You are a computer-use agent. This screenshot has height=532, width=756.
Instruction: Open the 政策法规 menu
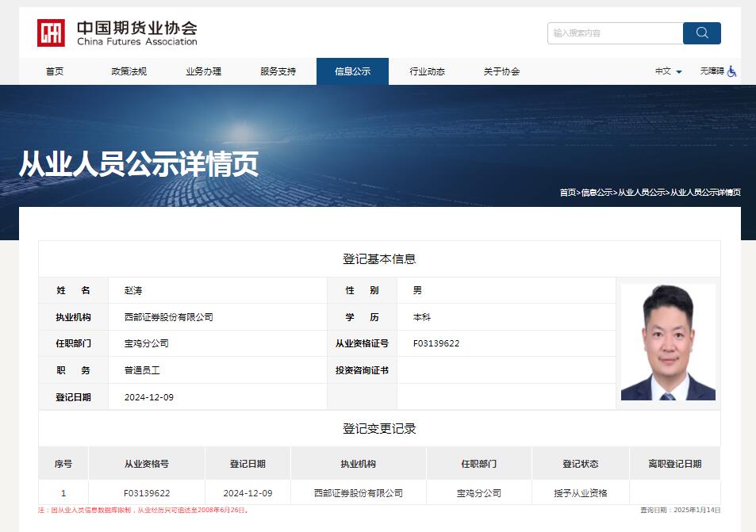pos(129,71)
